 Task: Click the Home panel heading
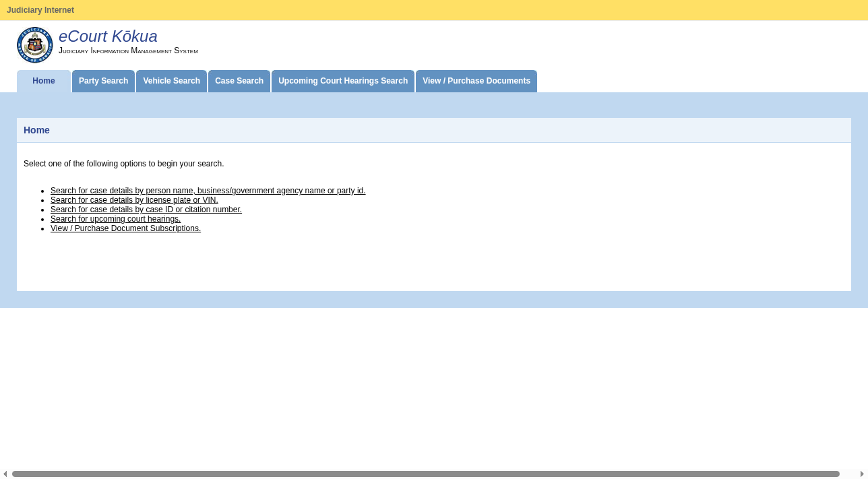pyautogui.click(x=36, y=130)
